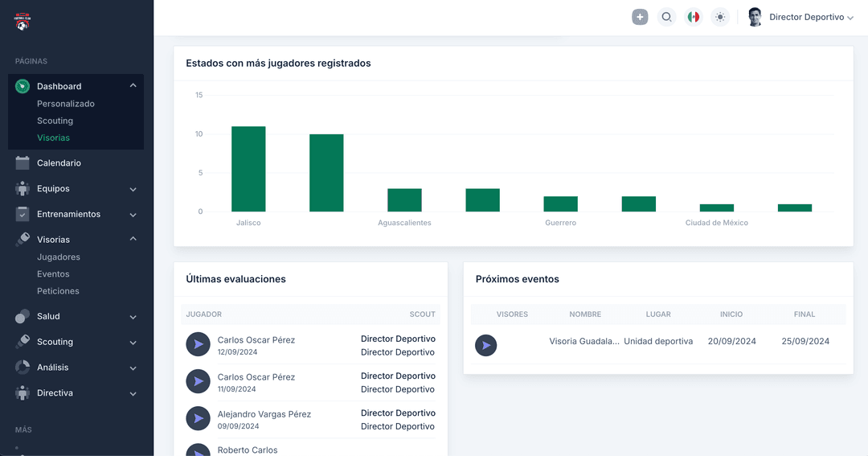Open Eventos submenu link
The width and height of the screenshot is (868, 456).
click(x=53, y=274)
